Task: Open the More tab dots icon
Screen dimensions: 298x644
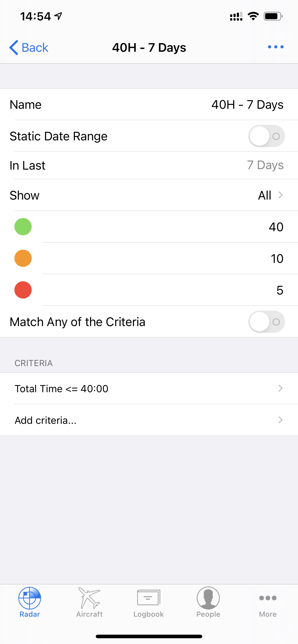Action: pos(268,598)
